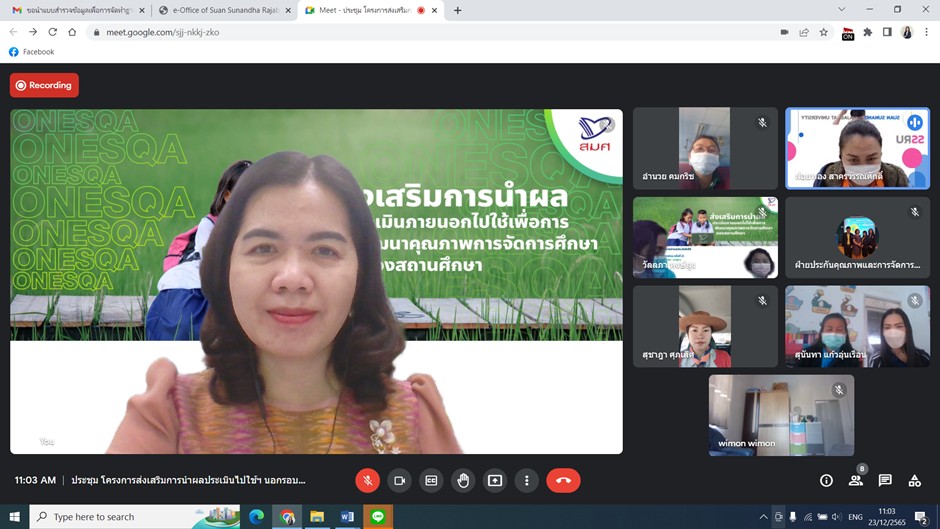940x529 pixels.
Task: Show the participants people panel
Action: point(856,480)
